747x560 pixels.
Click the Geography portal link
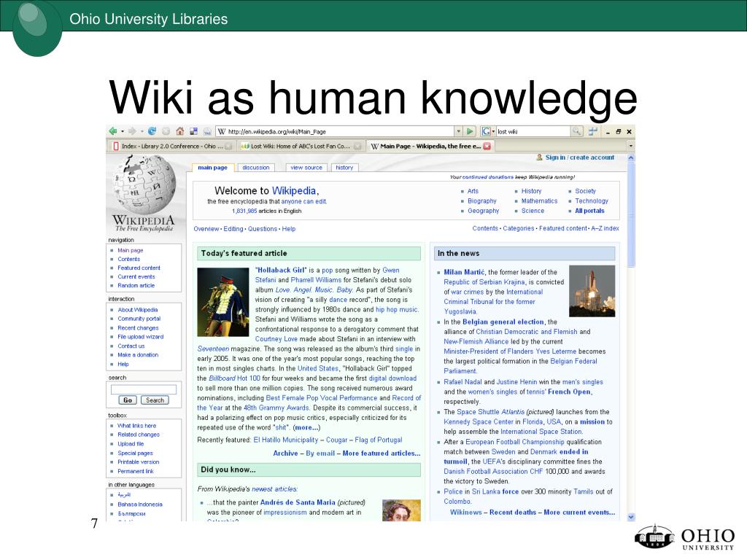coord(483,211)
